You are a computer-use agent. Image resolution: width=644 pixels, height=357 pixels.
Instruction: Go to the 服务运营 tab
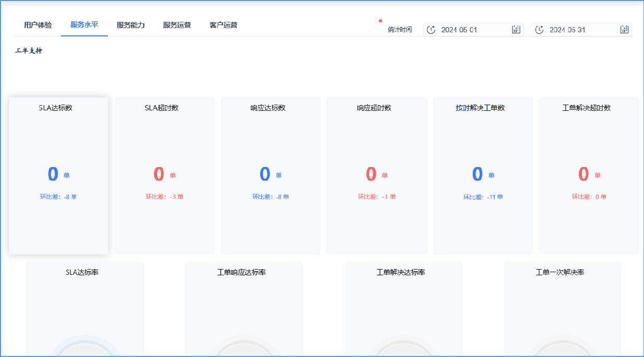pos(177,25)
